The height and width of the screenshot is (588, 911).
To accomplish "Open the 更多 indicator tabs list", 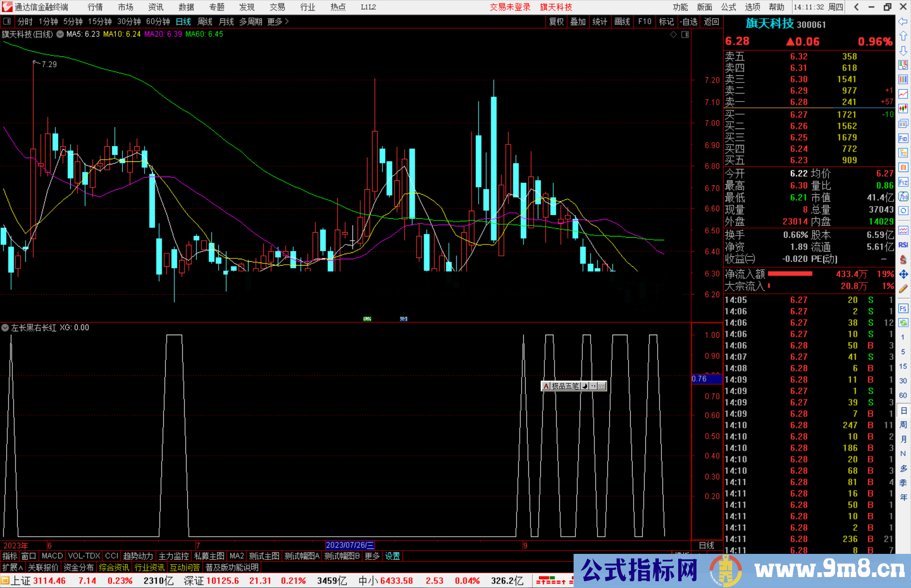I will [x=372, y=556].
